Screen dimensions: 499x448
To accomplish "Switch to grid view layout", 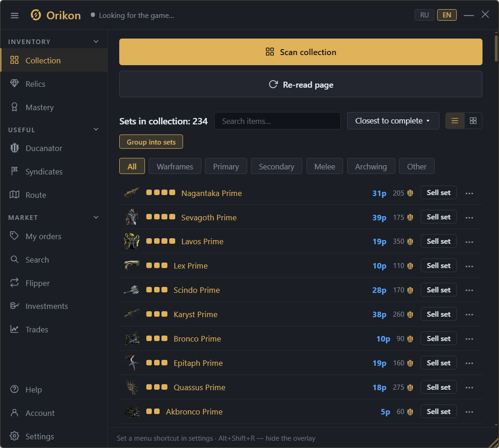I will point(473,121).
